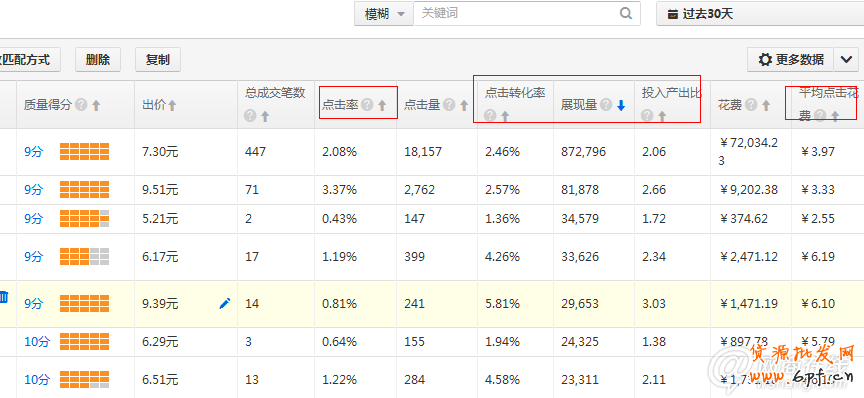864x398 pixels.
Task: Select the 7.30元 bid cell
Action: coord(160,152)
